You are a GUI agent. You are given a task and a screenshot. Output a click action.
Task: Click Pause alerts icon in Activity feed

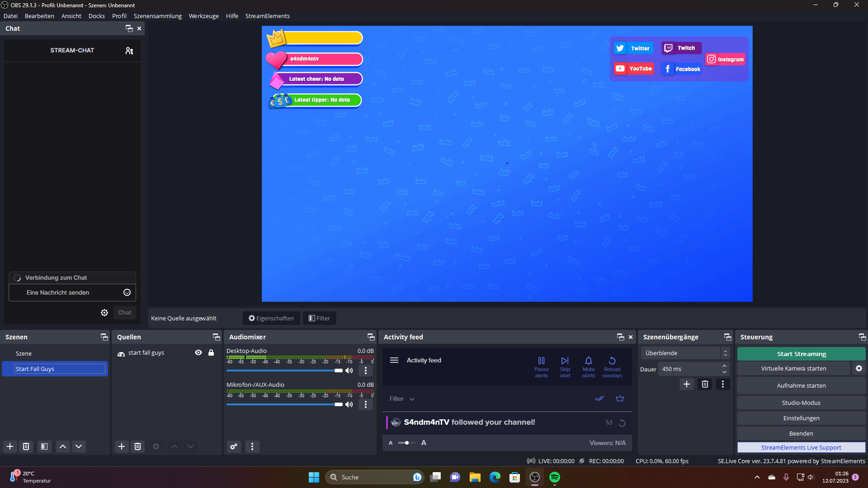(x=541, y=361)
